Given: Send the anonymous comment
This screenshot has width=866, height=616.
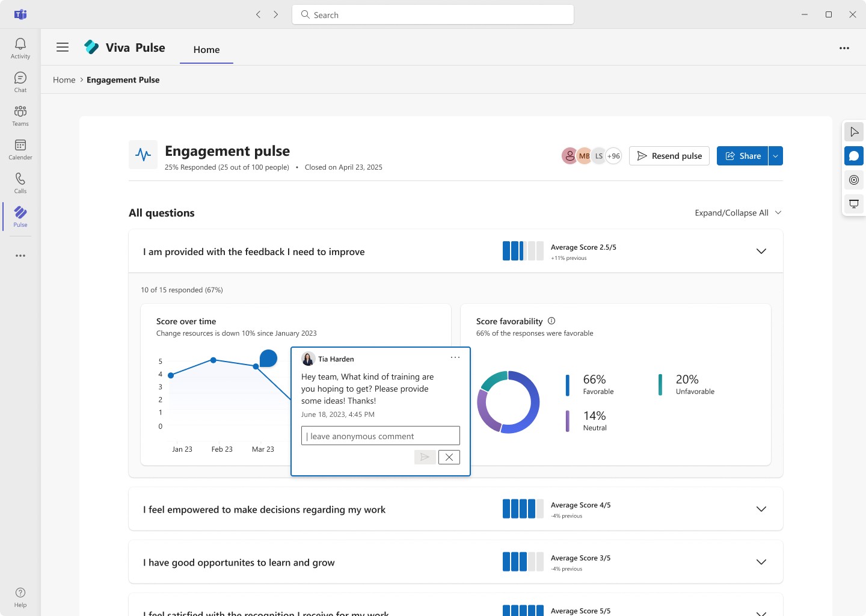Looking at the screenshot, I should pos(425,457).
